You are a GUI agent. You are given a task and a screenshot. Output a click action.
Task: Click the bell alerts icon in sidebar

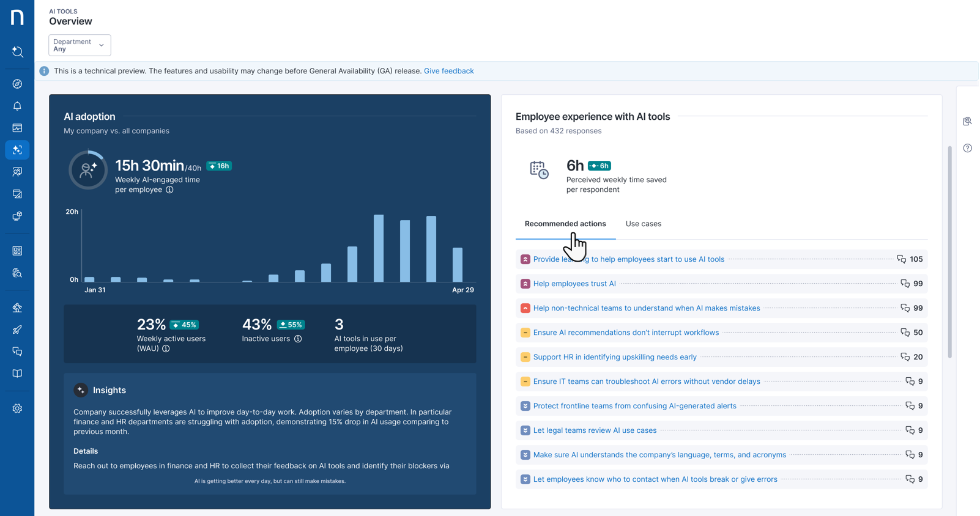[x=17, y=106]
